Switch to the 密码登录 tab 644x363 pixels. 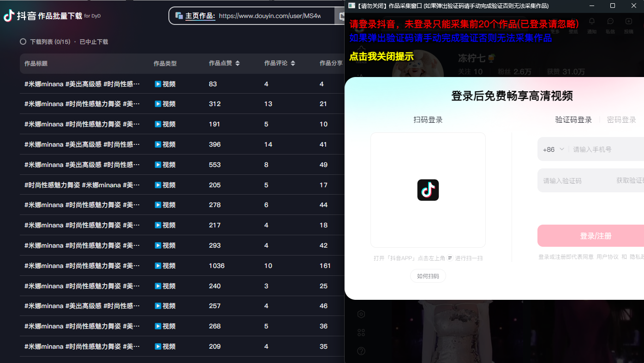point(622,119)
